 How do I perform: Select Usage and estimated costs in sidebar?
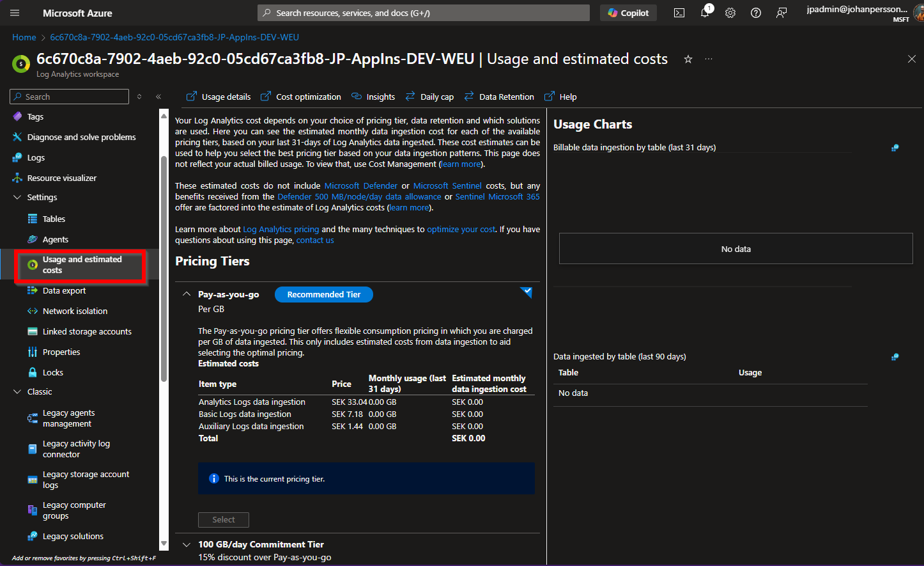click(81, 265)
